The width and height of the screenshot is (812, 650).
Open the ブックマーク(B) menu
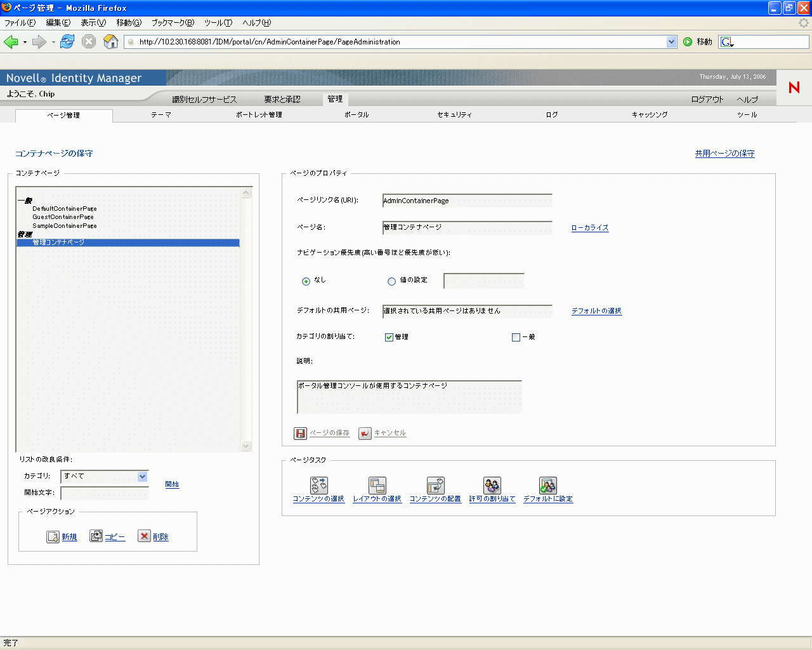(173, 23)
